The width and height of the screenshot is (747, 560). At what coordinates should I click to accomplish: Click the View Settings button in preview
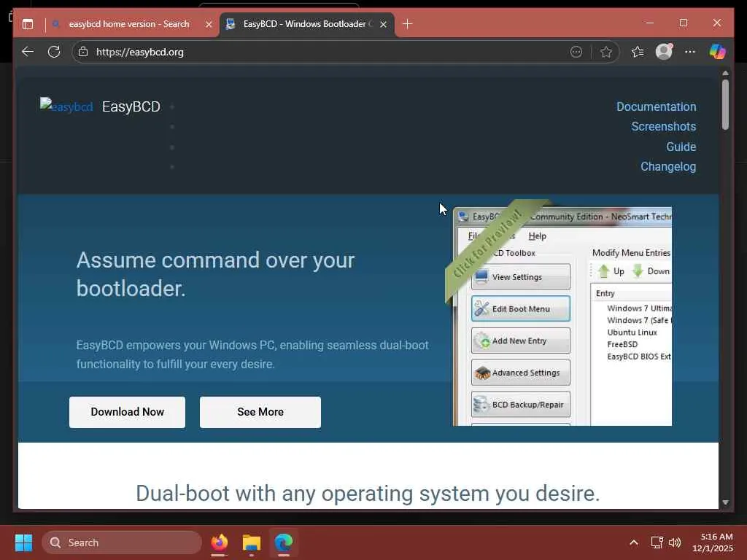coord(520,276)
